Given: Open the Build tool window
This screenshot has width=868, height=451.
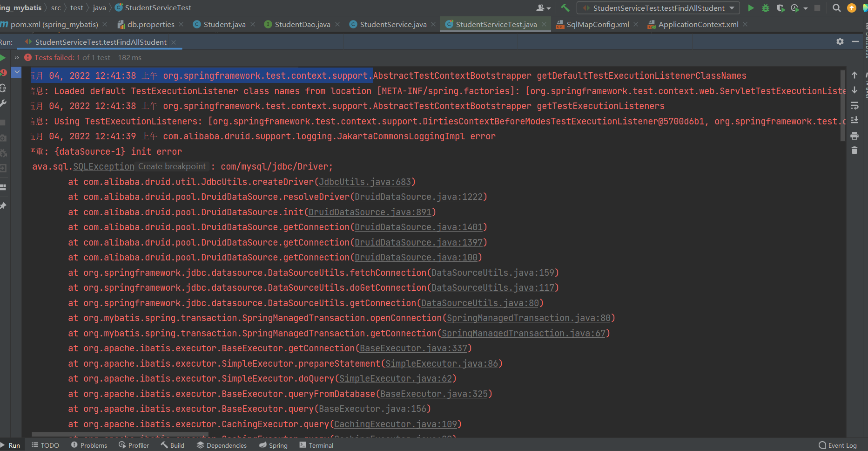Looking at the screenshot, I should point(172,445).
